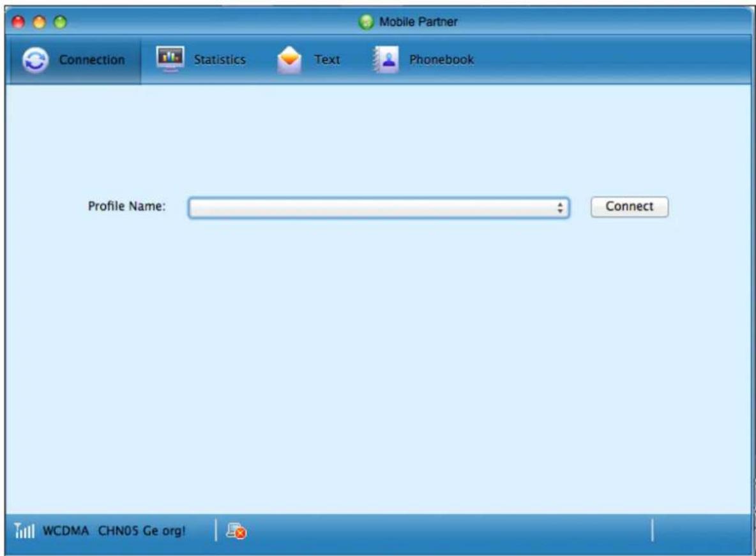The width and height of the screenshot is (756, 556).
Task: Click the Mobile Partner title bar logo
Action: pos(367,22)
